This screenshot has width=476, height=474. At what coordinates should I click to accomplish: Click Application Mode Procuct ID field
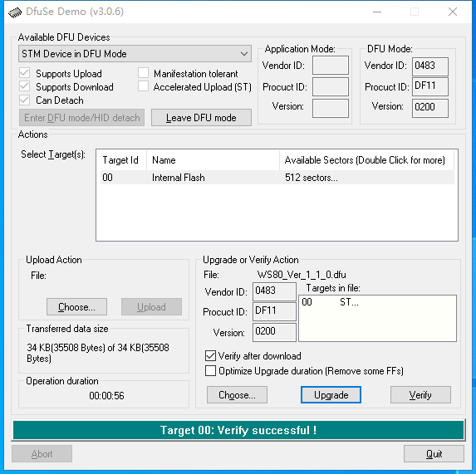tap(331, 86)
